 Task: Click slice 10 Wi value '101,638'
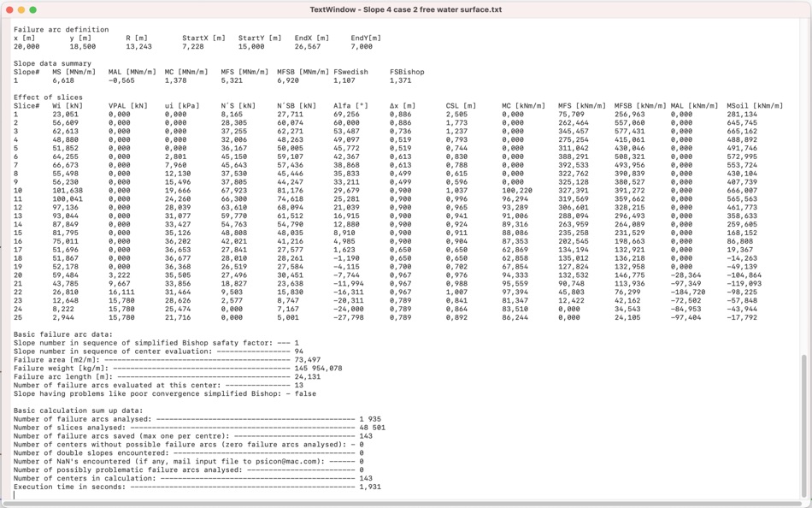68,190
